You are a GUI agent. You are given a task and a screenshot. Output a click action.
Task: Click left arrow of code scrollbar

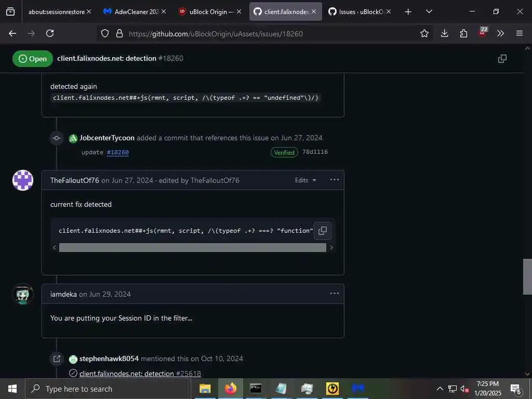55,247
